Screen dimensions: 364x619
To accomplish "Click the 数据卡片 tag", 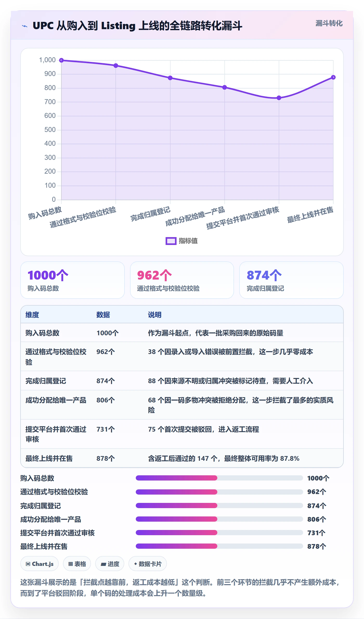I will coord(148,564).
